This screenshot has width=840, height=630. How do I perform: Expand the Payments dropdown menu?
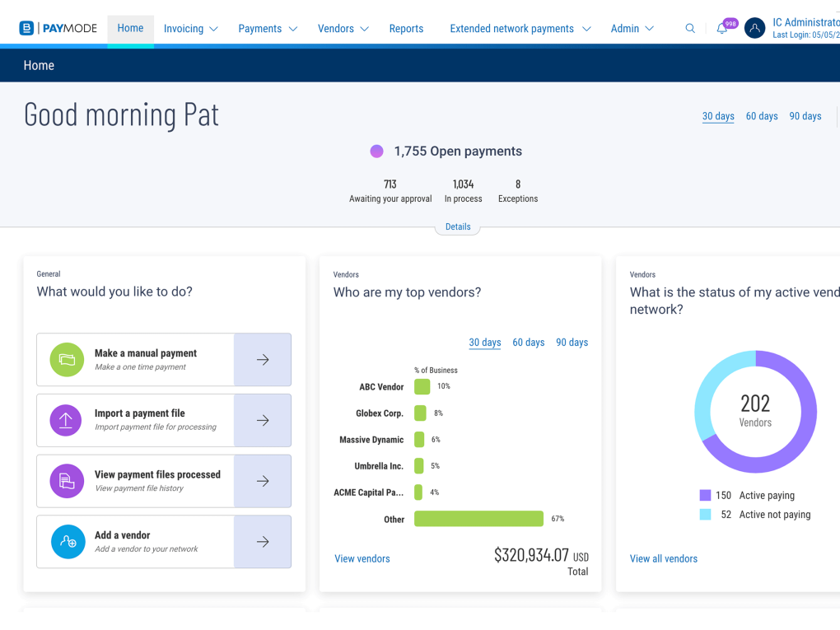[268, 29]
